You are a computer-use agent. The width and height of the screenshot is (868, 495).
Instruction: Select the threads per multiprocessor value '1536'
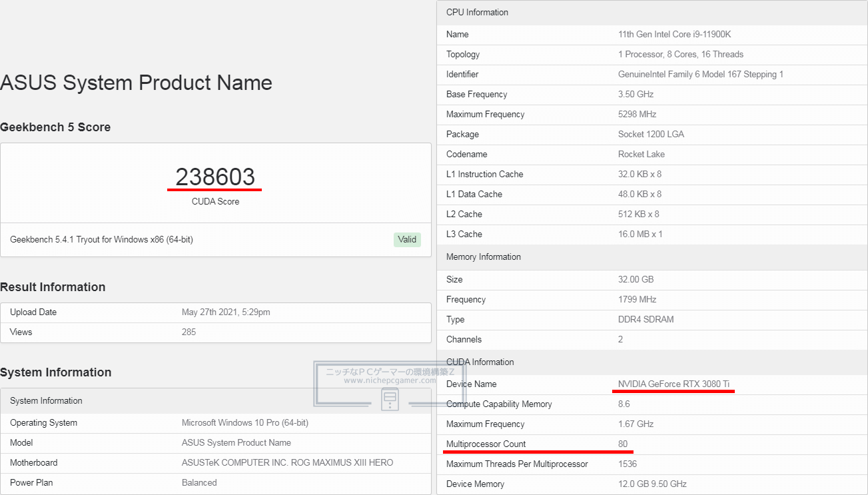(628, 464)
